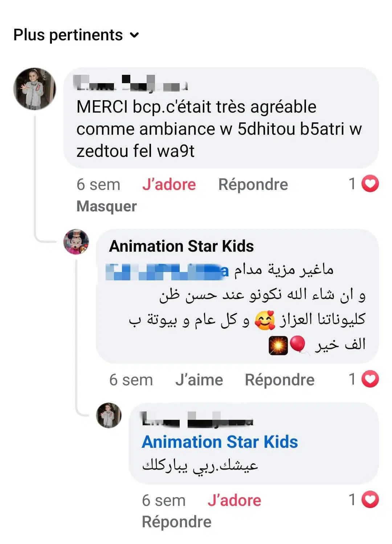Toggle J'adore on the MERCI bcp comment
Image resolution: width=392 pixels, height=544 pixels.
click(169, 184)
